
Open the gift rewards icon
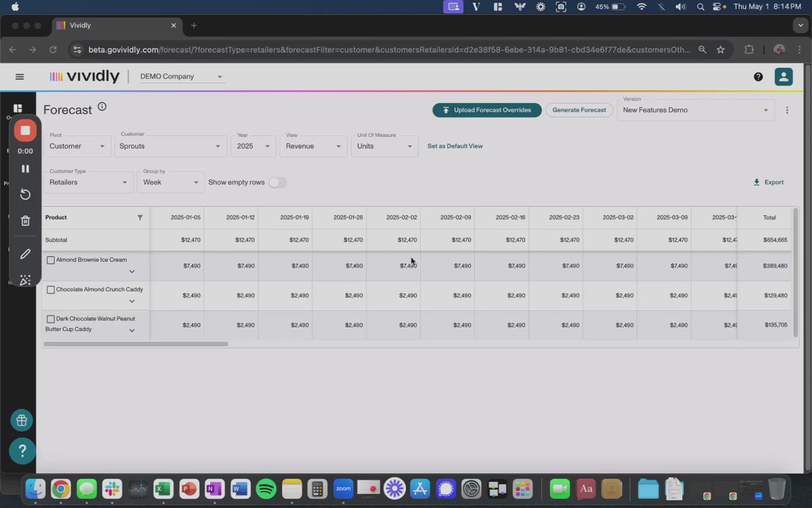22,421
